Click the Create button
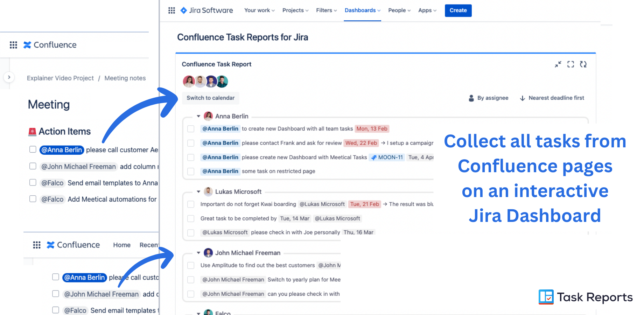644x315 pixels. click(458, 10)
